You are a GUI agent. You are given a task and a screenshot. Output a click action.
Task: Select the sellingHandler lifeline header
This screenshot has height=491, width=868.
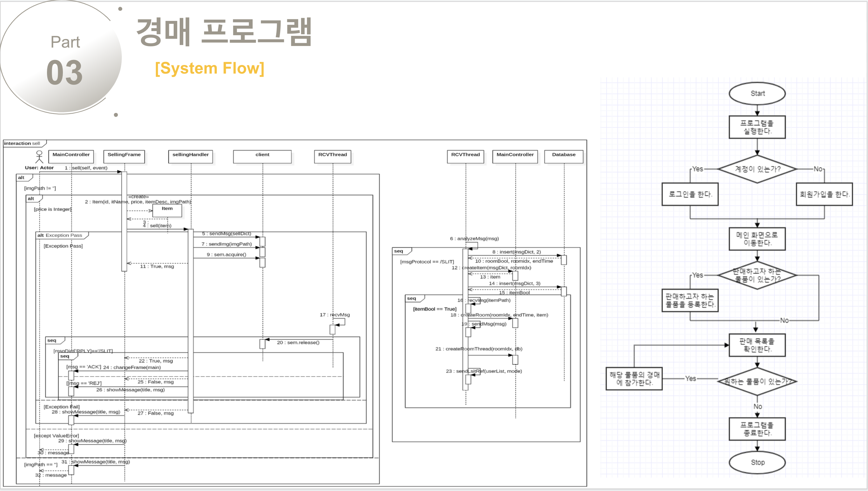click(x=190, y=156)
